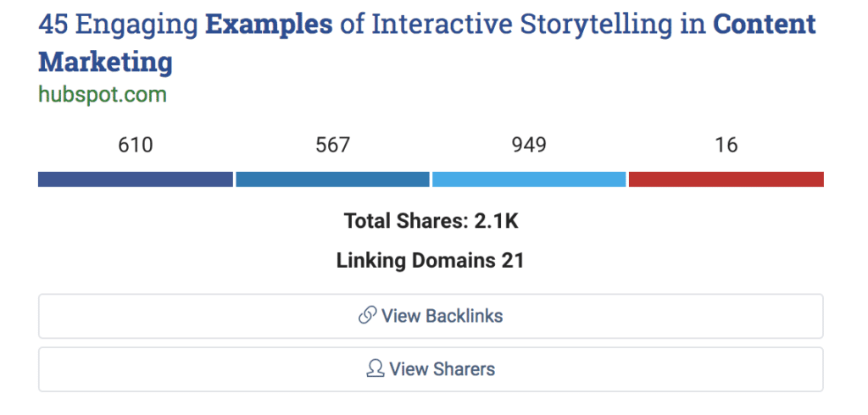868x415 pixels.
Task: Click the View Sharers button
Action: 431,369
